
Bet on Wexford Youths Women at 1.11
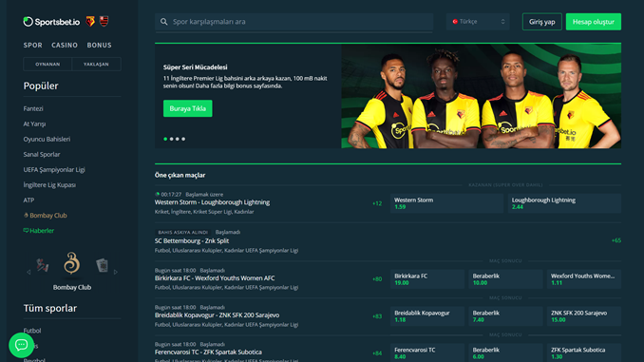[x=584, y=279]
